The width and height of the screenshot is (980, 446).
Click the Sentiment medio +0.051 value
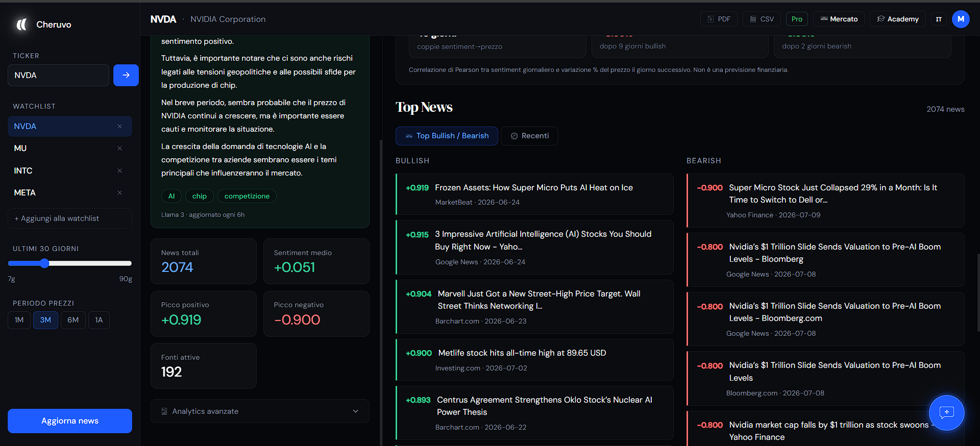click(x=295, y=267)
